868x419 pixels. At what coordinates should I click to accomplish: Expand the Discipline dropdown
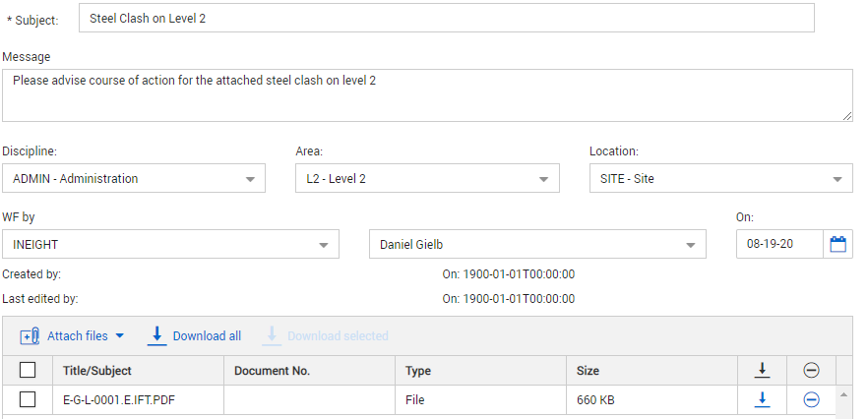[250, 180]
